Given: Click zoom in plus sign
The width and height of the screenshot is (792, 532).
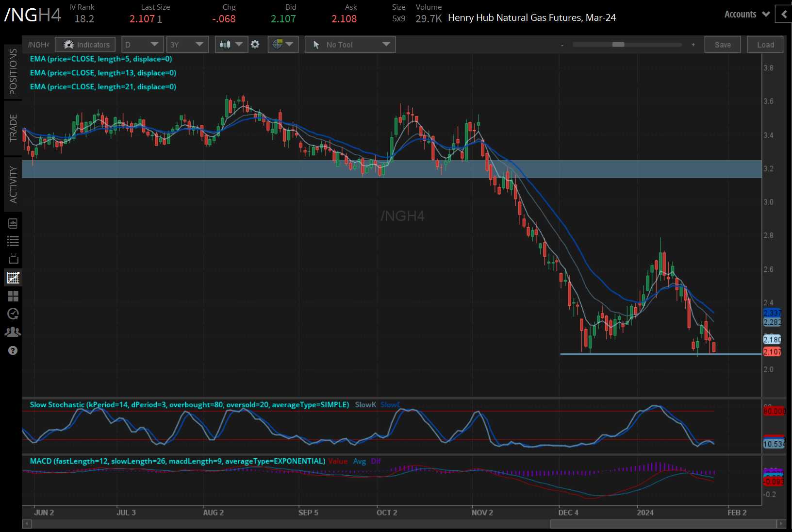Looking at the screenshot, I should [693, 45].
